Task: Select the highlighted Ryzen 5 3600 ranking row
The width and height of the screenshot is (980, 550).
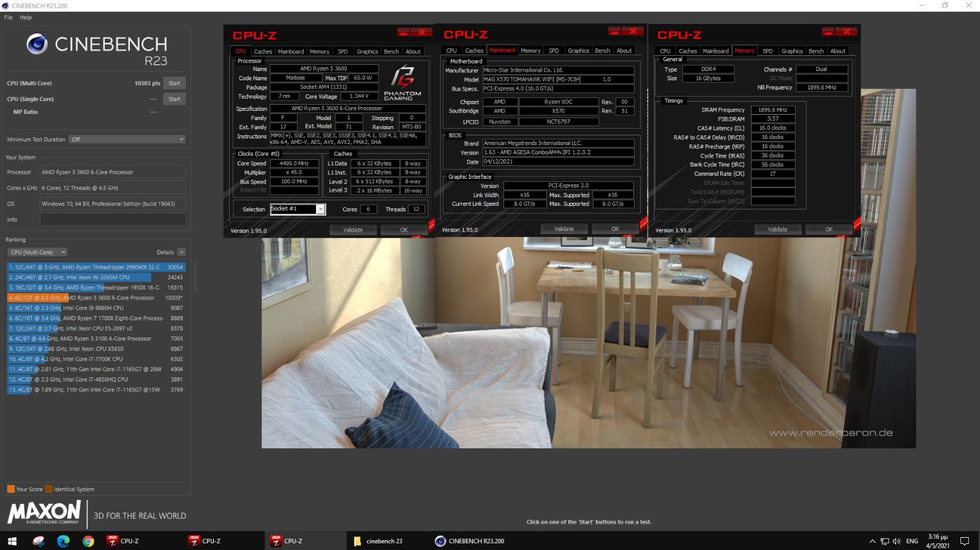Action: click(96, 298)
